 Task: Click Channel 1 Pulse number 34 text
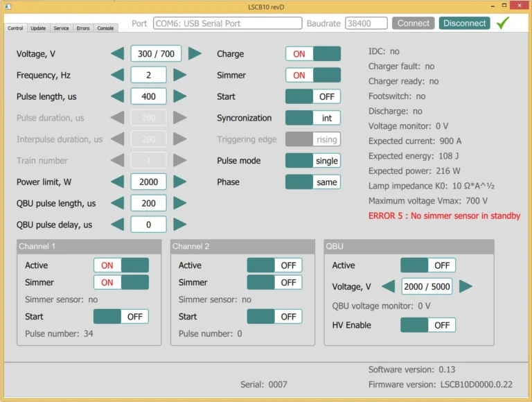click(59, 334)
